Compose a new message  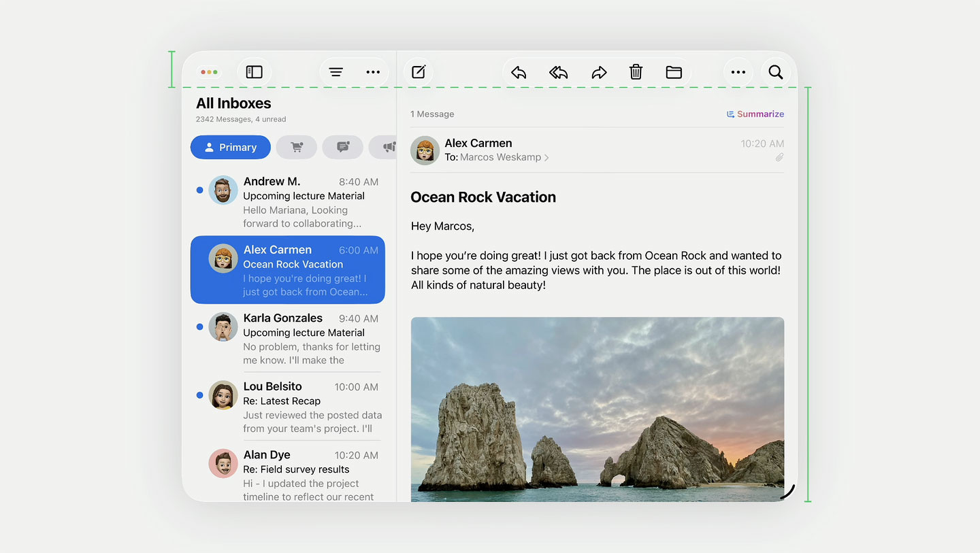pos(419,72)
